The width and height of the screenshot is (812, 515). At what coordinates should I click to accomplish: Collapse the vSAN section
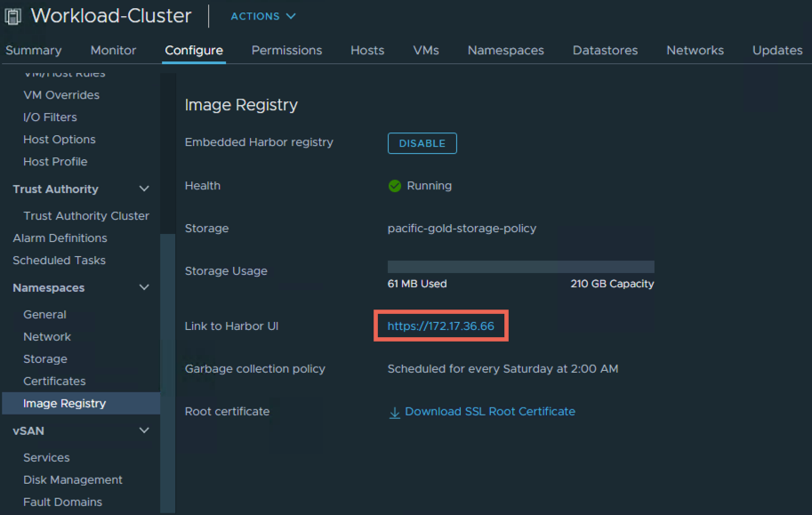143,431
